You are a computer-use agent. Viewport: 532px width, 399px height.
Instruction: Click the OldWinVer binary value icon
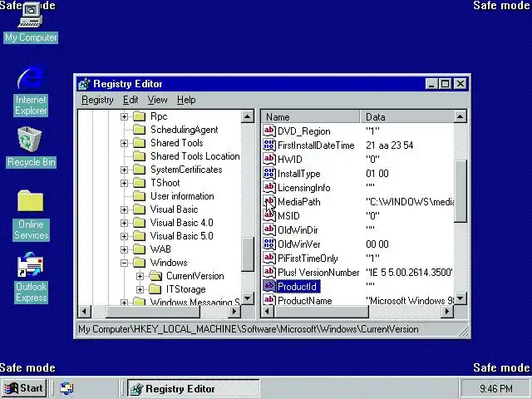(x=269, y=244)
